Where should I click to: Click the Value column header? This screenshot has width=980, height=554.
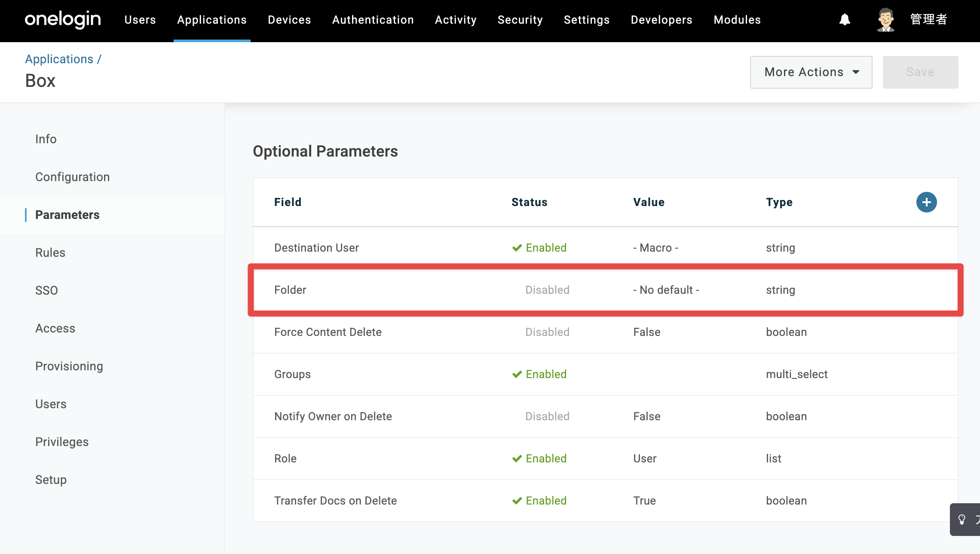click(x=649, y=202)
